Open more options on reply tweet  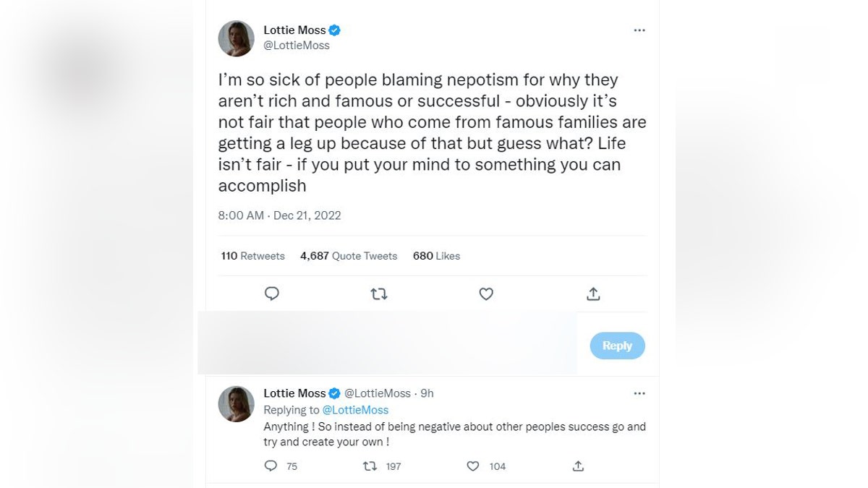(639, 393)
